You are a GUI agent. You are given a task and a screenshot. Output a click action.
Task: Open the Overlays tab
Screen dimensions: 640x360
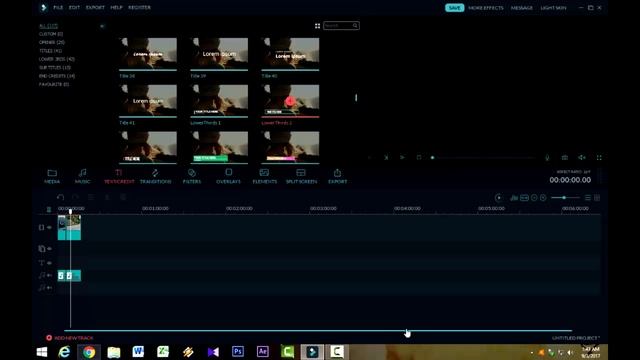[229, 176]
